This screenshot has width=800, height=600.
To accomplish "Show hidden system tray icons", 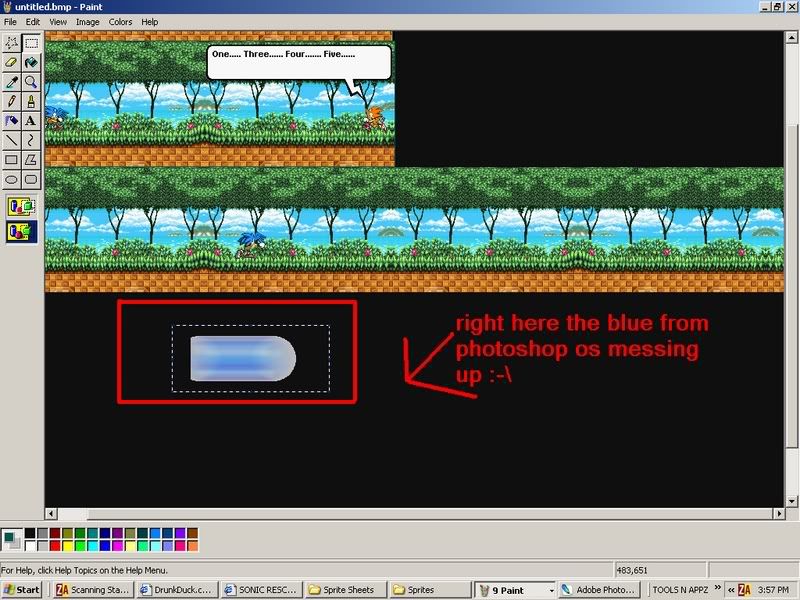I will [x=731, y=590].
